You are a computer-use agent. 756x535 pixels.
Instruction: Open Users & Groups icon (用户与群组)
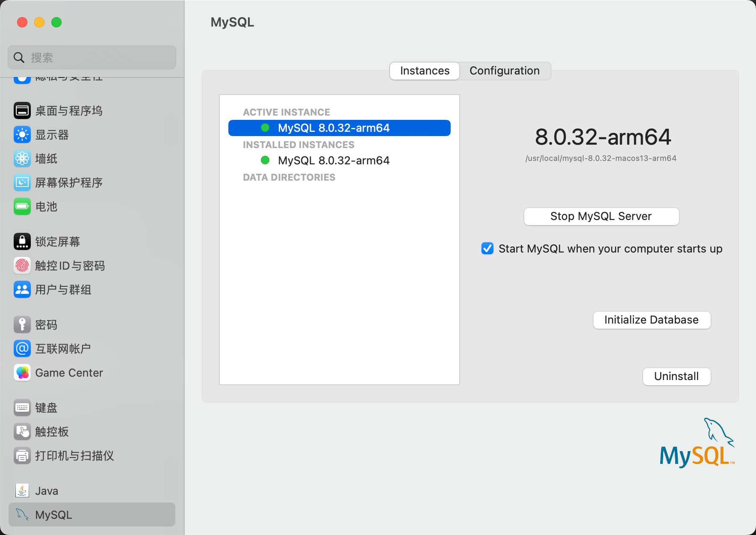coord(22,290)
